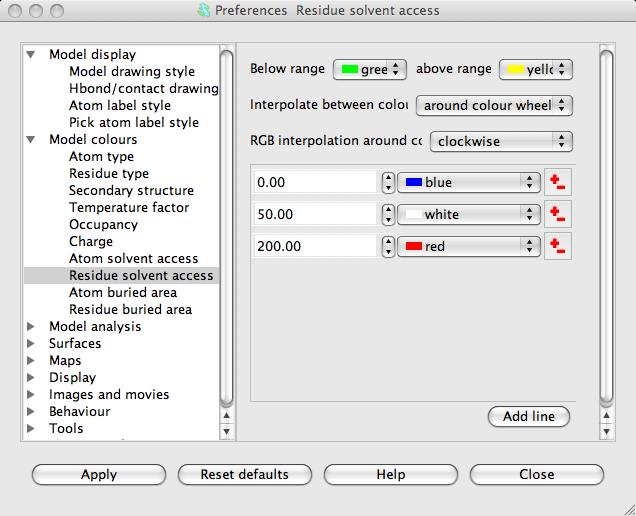
Task: Click the tree panel scrollbar thumb
Action: 226,228
